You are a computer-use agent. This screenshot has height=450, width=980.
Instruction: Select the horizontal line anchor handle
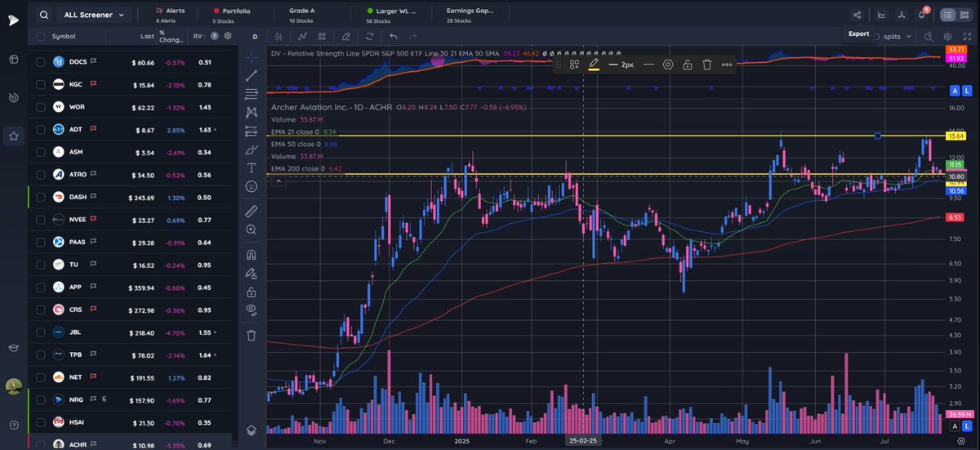pos(878,136)
